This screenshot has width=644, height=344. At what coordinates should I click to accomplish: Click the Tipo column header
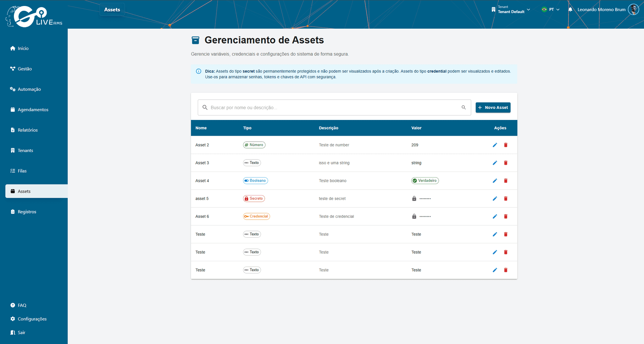(247, 128)
